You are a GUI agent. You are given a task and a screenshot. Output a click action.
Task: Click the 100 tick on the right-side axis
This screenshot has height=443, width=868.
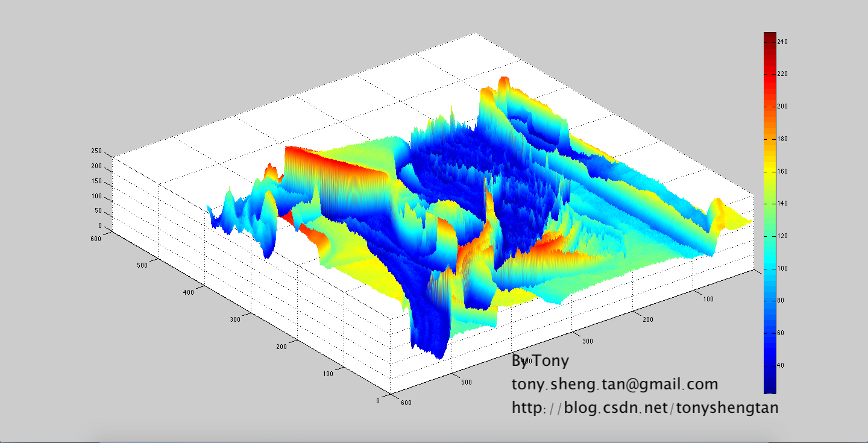pyautogui.click(x=708, y=298)
